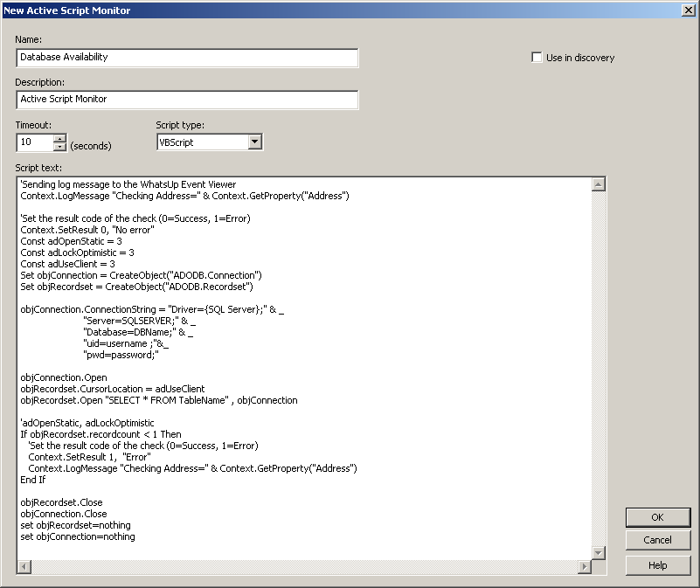Decrease timeout with the down spinner arrow
Screen dimensions: 700x588
click(x=59, y=147)
